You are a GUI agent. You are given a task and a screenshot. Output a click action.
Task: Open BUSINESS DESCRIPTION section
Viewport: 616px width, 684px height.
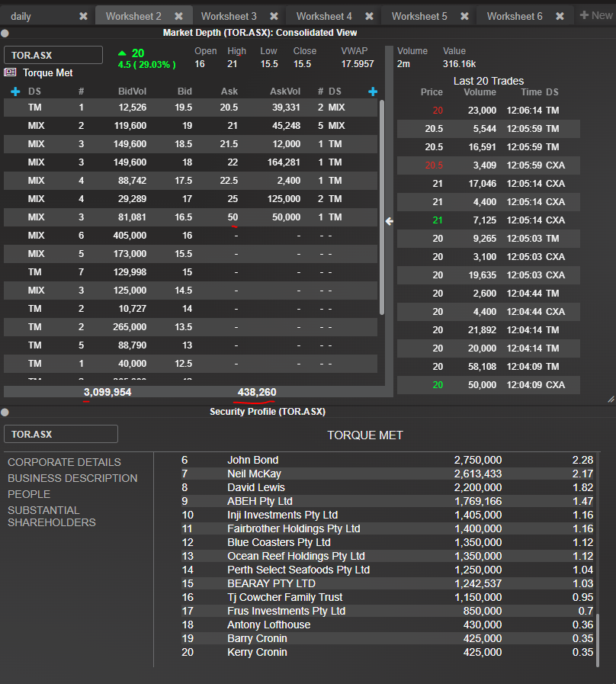(x=72, y=478)
